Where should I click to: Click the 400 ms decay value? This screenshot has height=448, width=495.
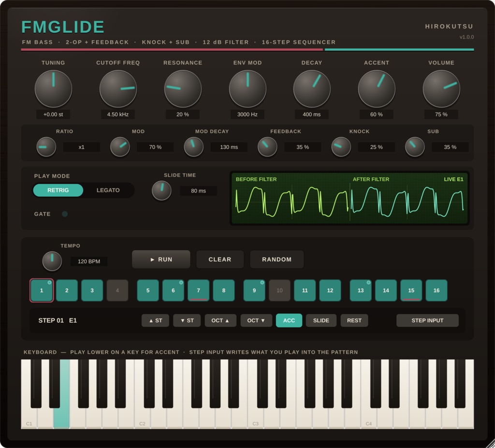point(312,114)
